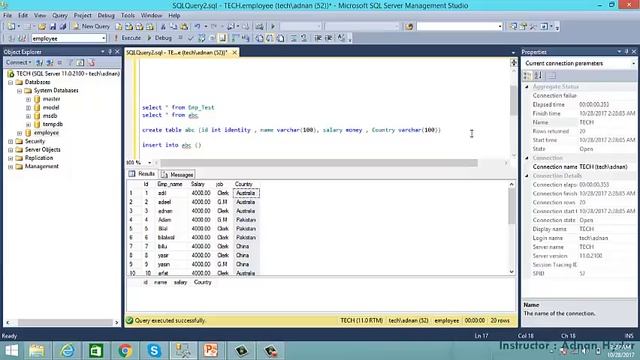Toggle Include Client Statistics

[x=246, y=38]
